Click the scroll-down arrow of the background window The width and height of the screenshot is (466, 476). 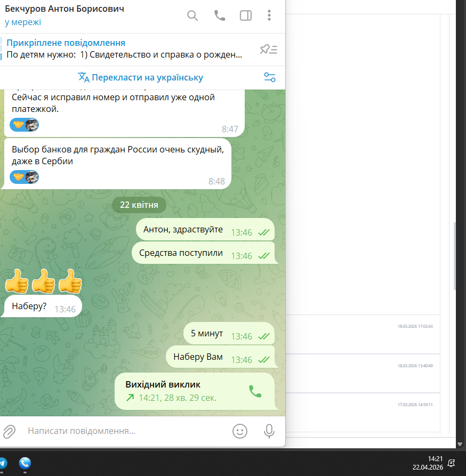[460, 445]
